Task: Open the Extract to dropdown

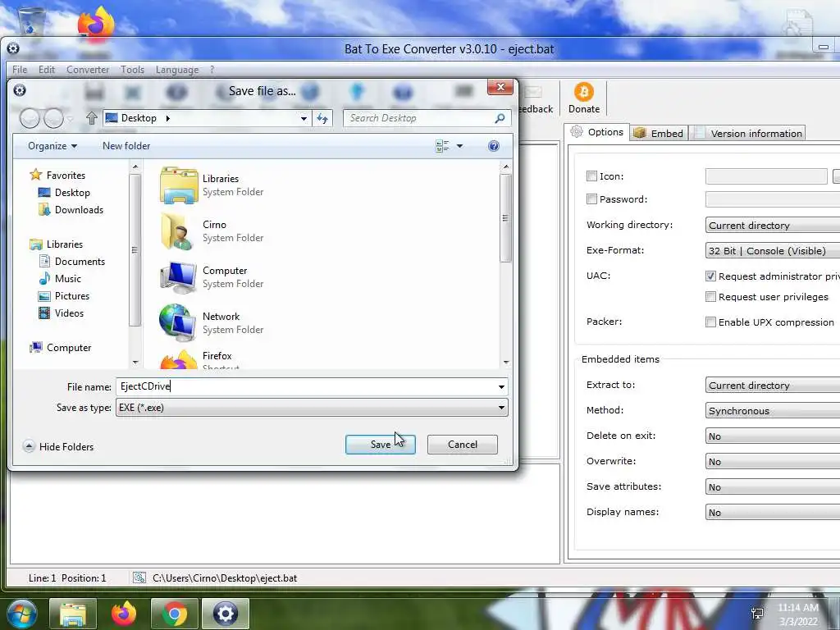Action: click(x=773, y=386)
